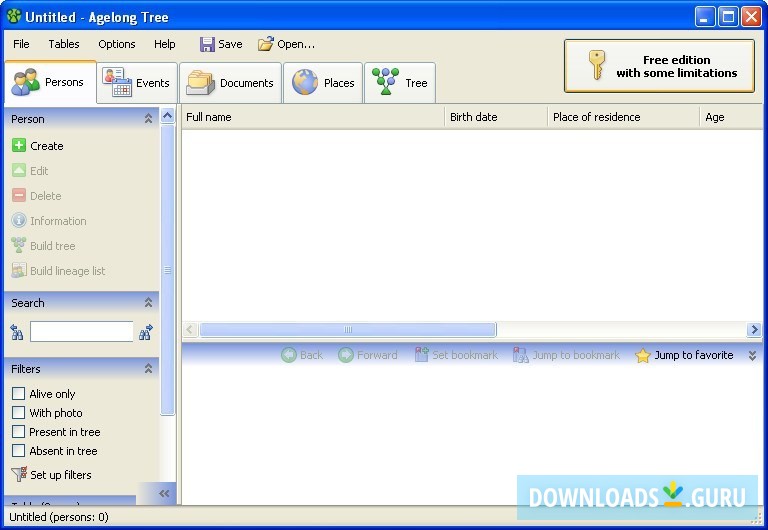Sort by the Birth date column header
768x530 pixels.
click(x=496, y=117)
